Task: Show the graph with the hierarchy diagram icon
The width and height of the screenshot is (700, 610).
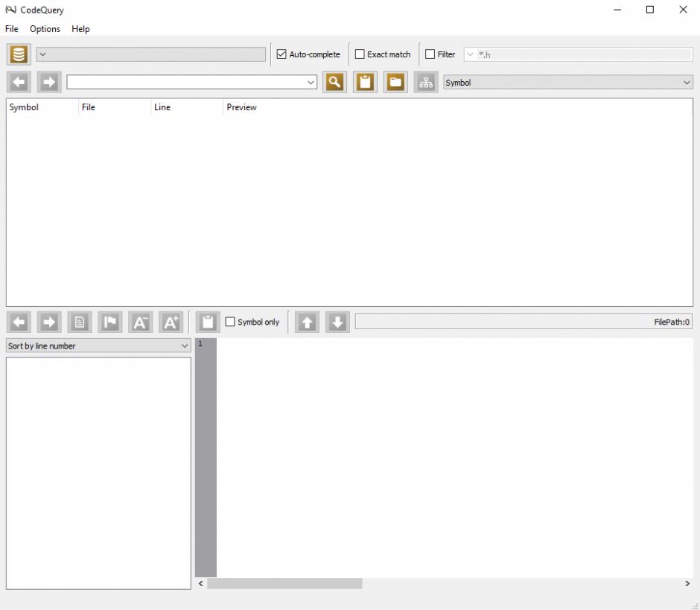Action: pyautogui.click(x=426, y=82)
